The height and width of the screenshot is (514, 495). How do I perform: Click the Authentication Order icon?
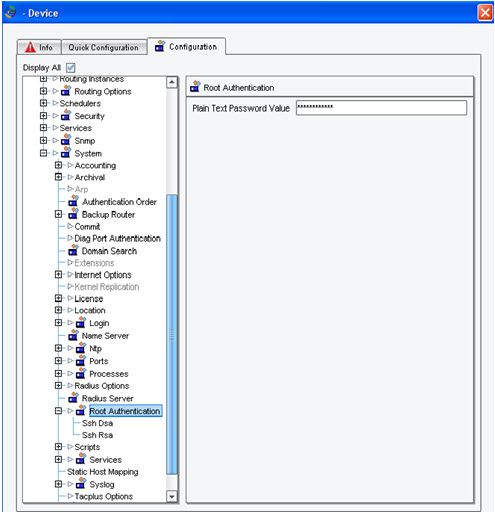pos(73,201)
